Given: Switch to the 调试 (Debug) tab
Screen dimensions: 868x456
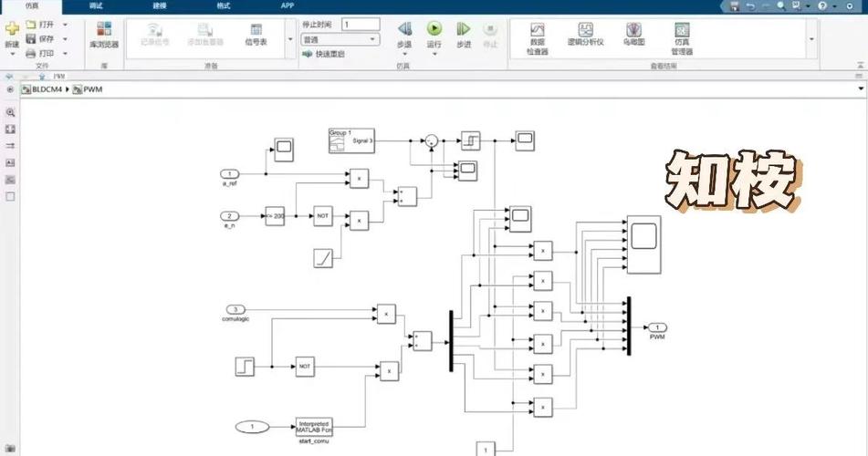Looking at the screenshot, I should (x=96, y=5).
